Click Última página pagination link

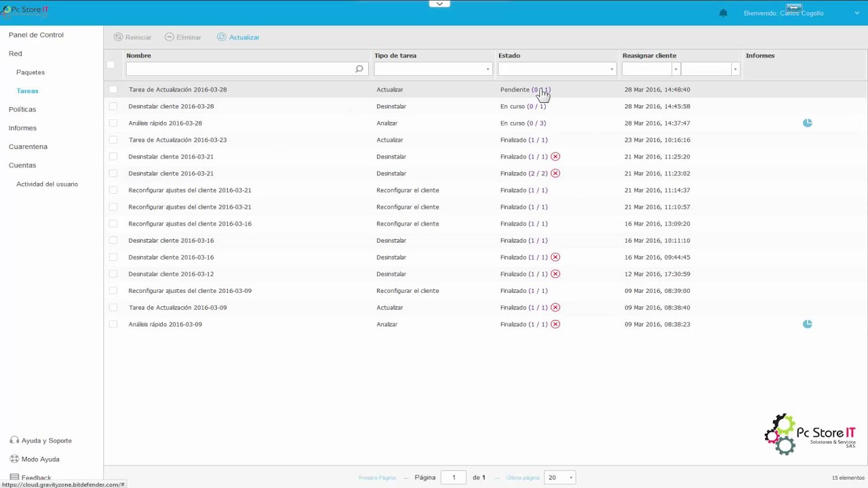click(522, 478)
